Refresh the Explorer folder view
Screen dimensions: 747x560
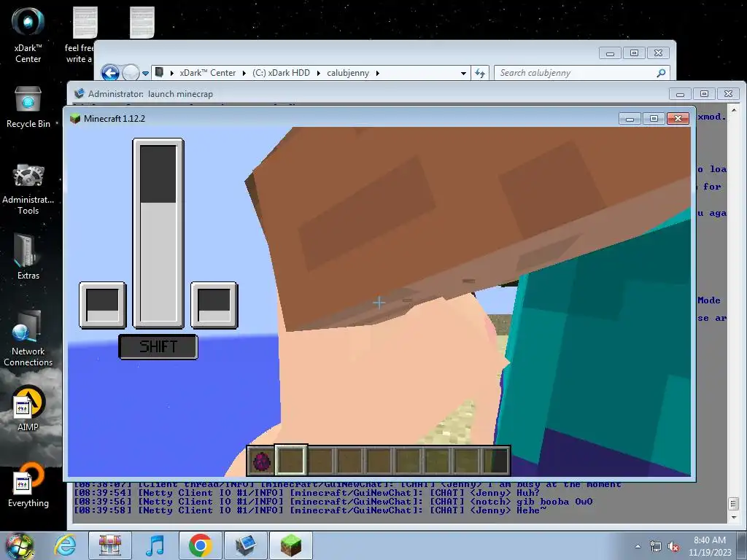480,73
